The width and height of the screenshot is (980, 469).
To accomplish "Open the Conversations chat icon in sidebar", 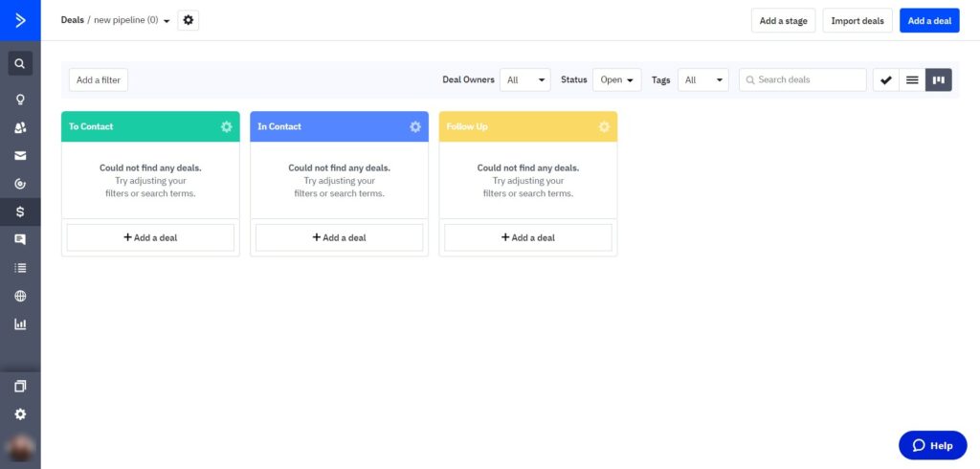I will tap(20, 239).
